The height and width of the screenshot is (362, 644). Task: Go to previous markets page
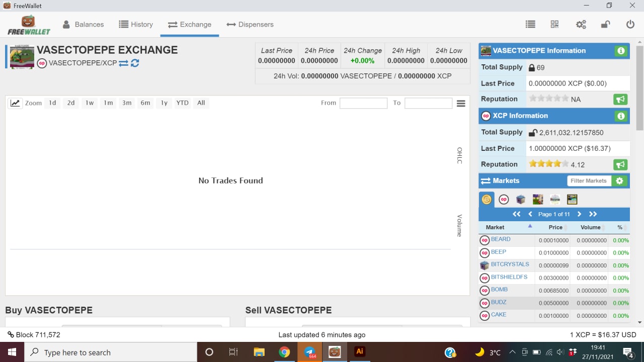coord(530,214)
